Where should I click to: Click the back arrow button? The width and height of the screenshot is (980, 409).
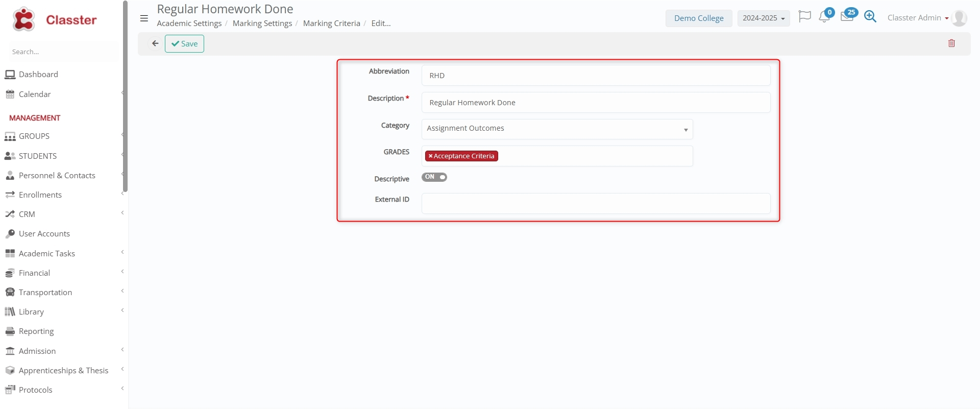pos(155,43)
